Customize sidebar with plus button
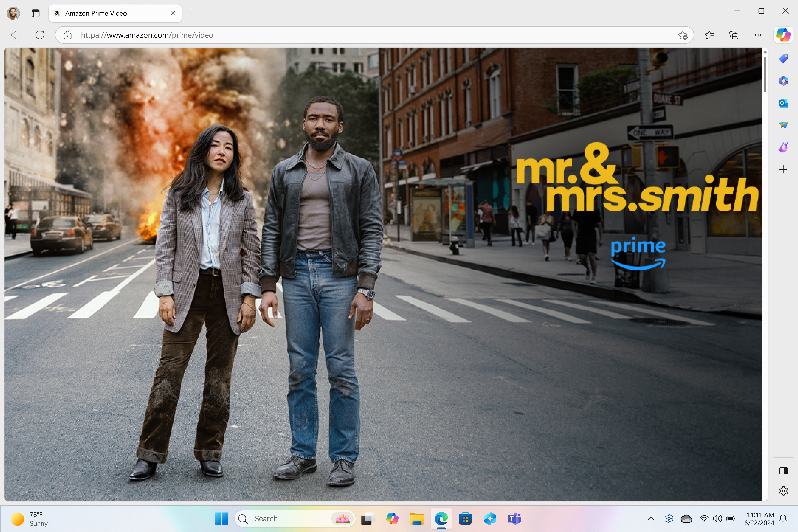 (x=783, y=169)
